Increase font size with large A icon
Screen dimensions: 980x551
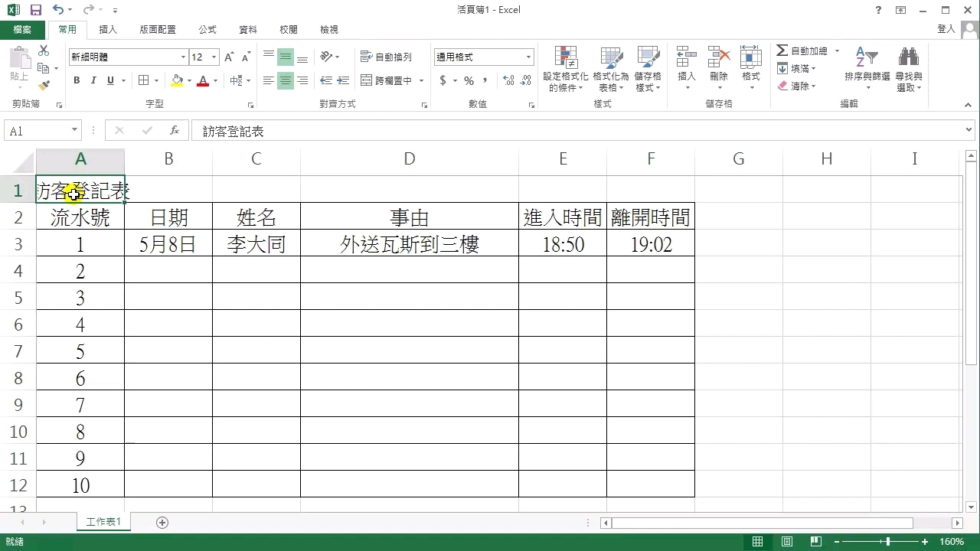pos(229,57)
